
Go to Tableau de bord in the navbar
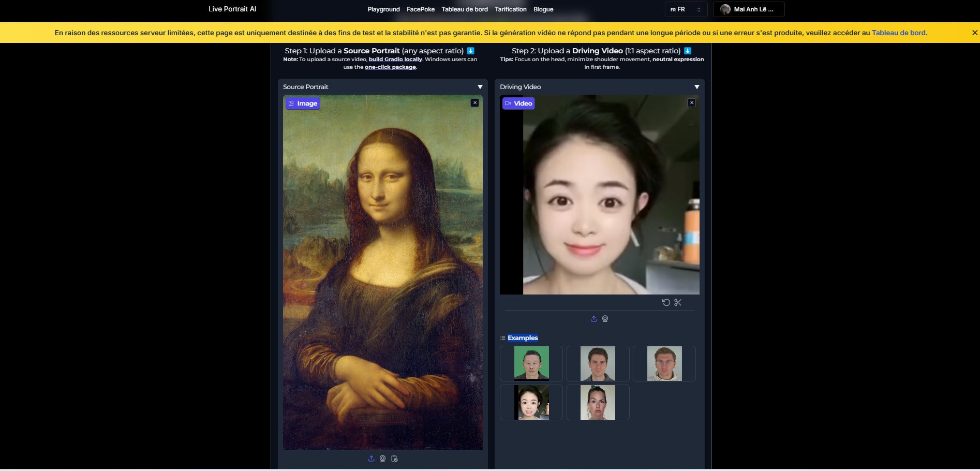465,9
